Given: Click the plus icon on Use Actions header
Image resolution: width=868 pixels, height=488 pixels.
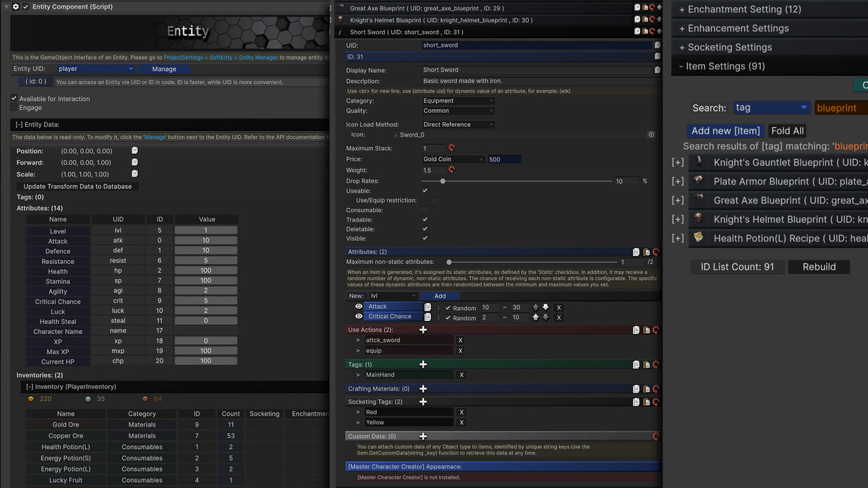Looking at the screenshot, I should (x=423, y=330).
